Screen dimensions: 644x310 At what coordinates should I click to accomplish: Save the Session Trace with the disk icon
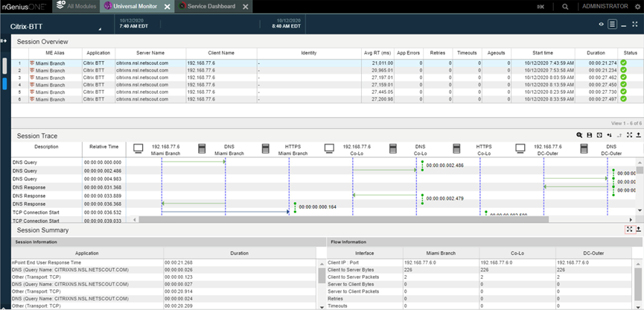click(x=590, y=135)
